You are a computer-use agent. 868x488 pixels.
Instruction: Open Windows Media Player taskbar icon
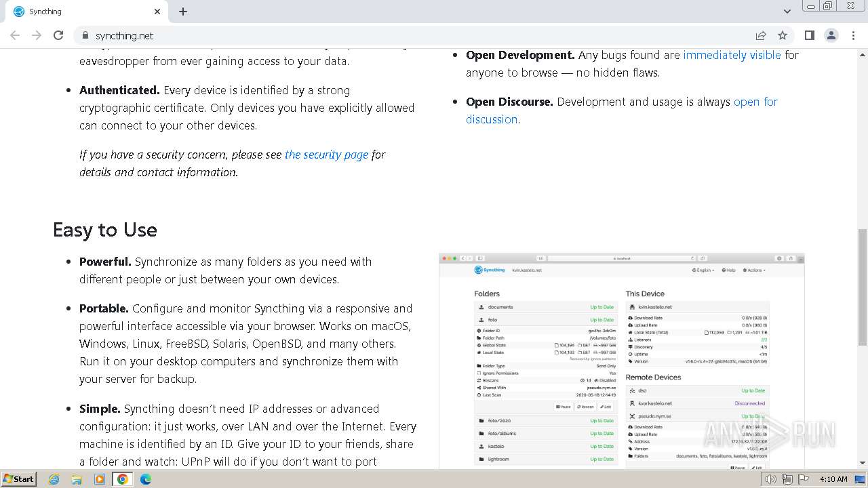(x=100, y=479)
